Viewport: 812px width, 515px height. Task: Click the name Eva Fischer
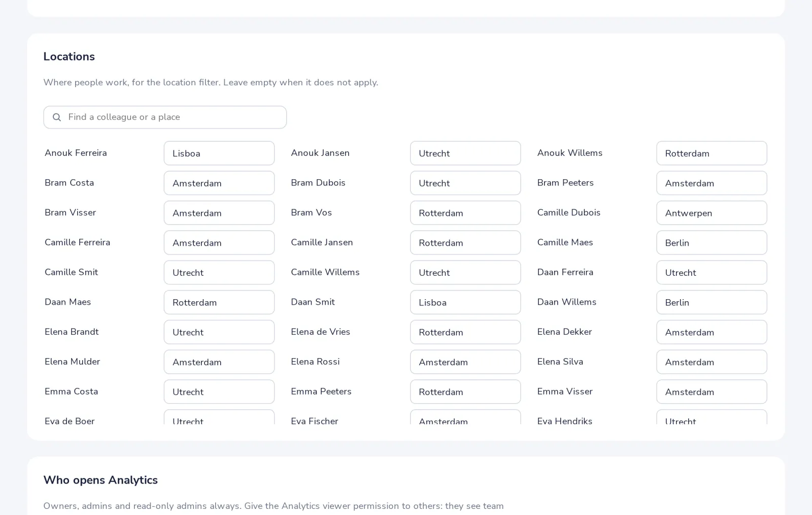pyautogui.click(x=314, y=421)
